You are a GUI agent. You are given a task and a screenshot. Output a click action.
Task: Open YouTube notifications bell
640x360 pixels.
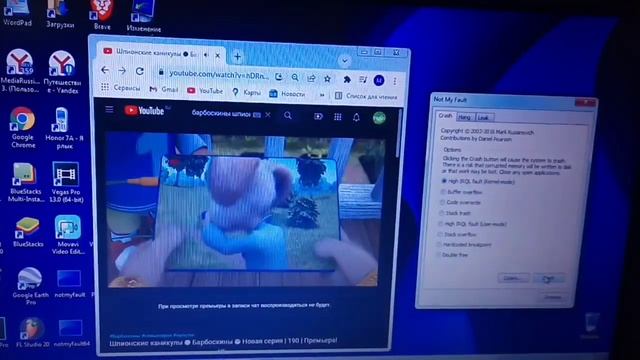[356, 118]
